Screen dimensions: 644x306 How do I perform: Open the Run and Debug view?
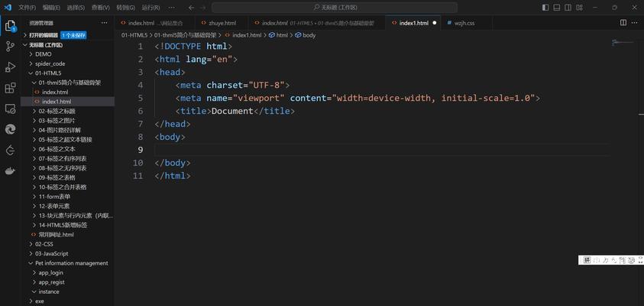(x=10, y=67)
